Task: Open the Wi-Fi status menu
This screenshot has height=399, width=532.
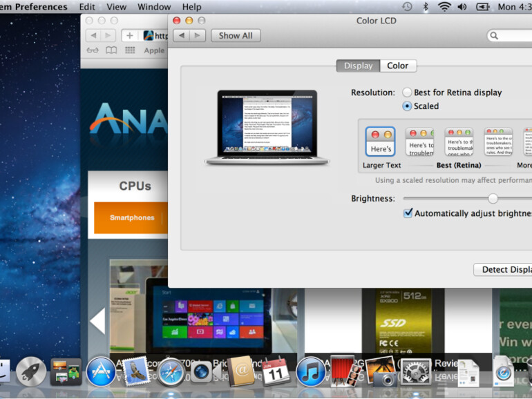Action: pos(444,6)
